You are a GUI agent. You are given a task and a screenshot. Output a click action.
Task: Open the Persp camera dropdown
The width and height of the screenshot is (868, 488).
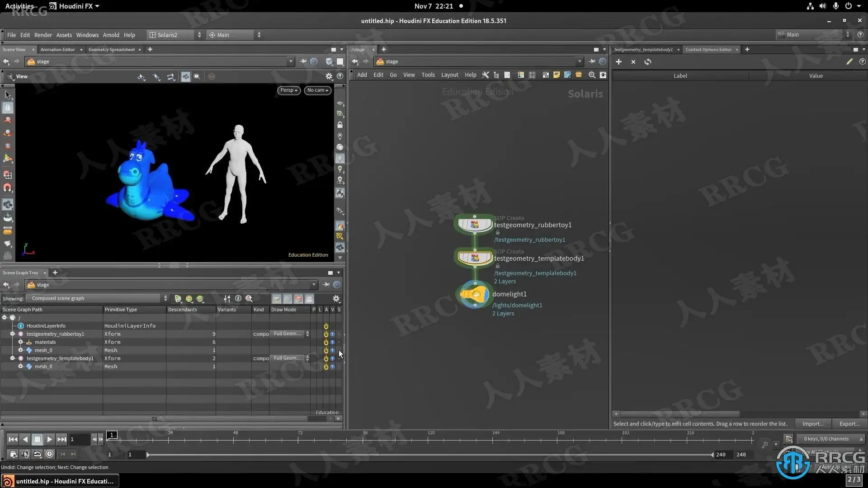[x=288, y=90]
